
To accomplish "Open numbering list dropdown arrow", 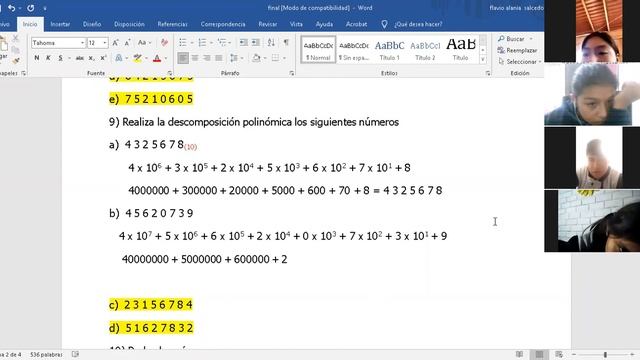I will (x=211, y=42).
